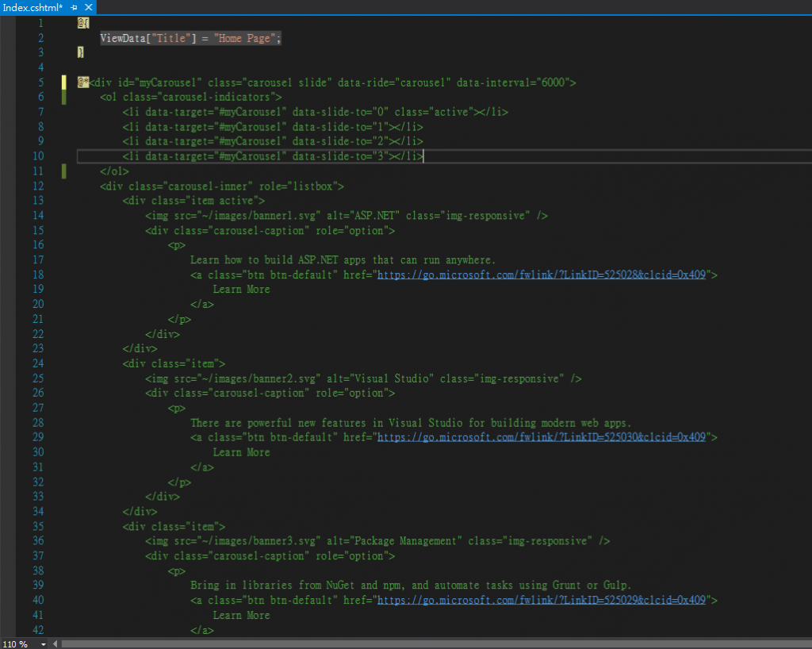Open the LinkID=525028 hyperlink
The image size is (812, 649).
pyautogui.click(x=541, y=275)
